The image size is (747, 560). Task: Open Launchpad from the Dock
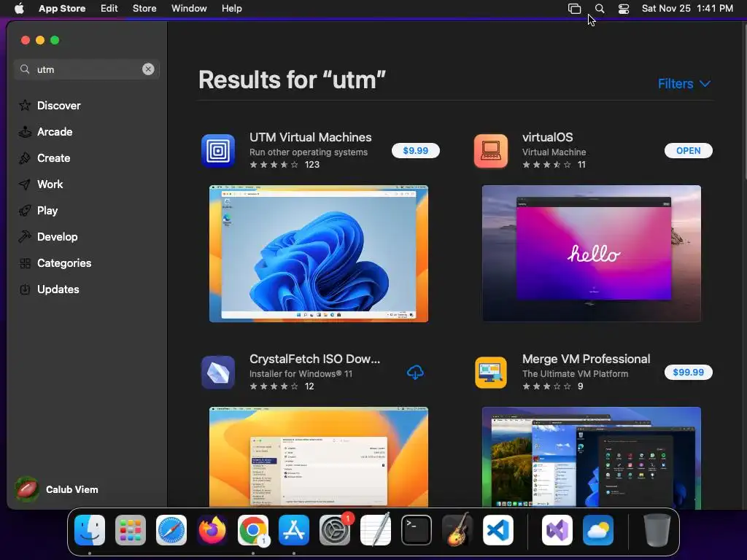click(131, 530)
